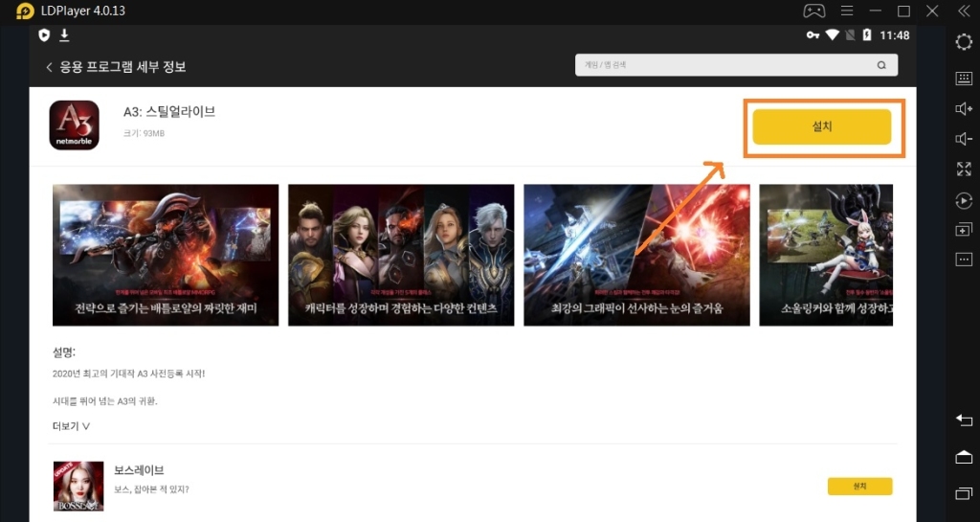The image size is (980, 522).
Task: Increase volume using sidebar speaker plus icon
Action: point(964,109)
